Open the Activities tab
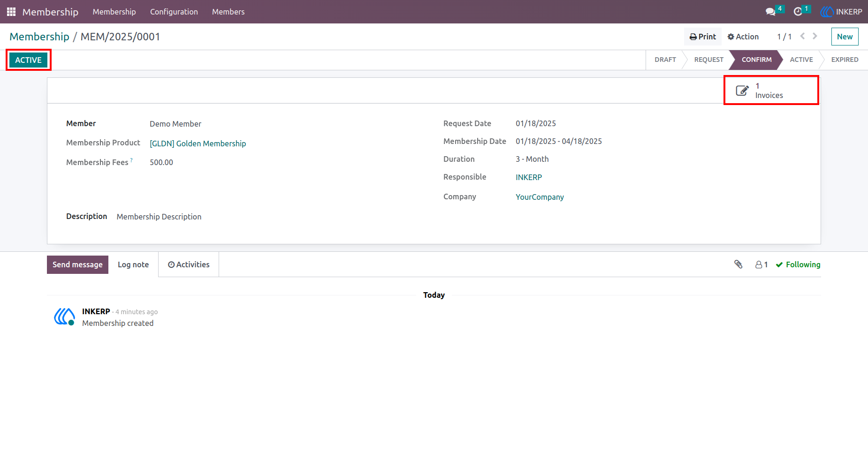 [189, 264]
